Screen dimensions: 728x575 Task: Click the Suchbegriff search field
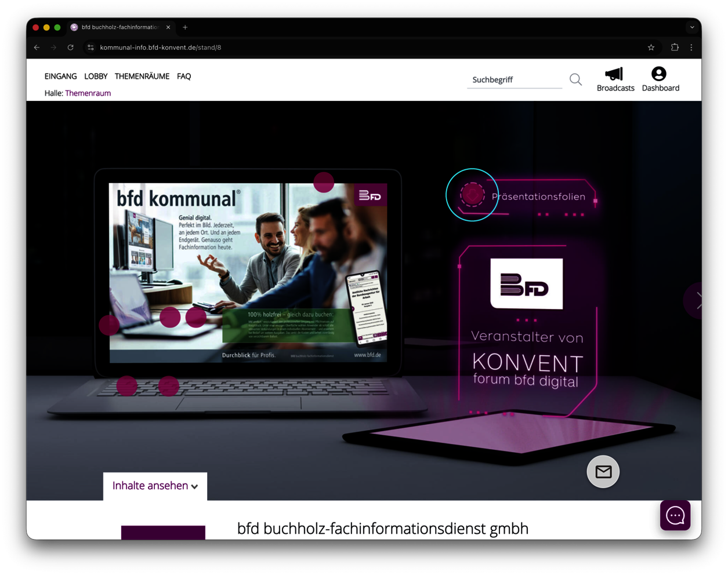pyautogui.click(x=515, y=79)
